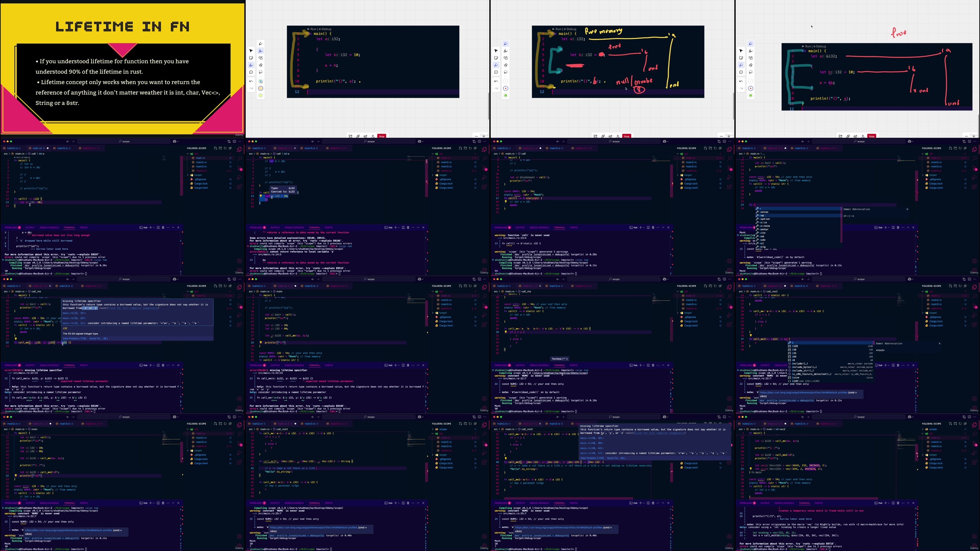This screenshot has width=980, height=551.
Task: Click 'Quick Fix...' in '32-bit signed integer' tooltip
Action: (99, 339)
